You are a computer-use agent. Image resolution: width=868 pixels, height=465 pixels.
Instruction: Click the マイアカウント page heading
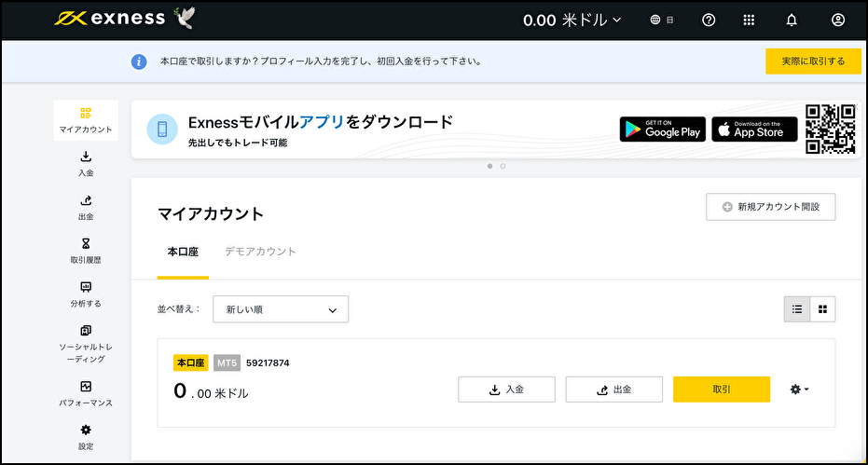coord(211,213)
